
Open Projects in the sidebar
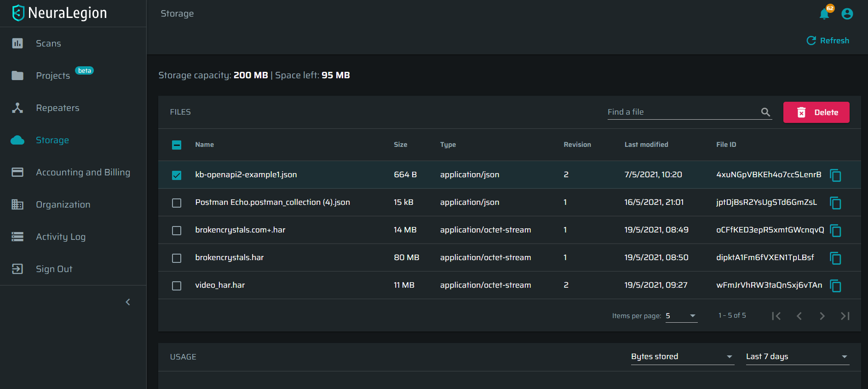tap(53, 75)
